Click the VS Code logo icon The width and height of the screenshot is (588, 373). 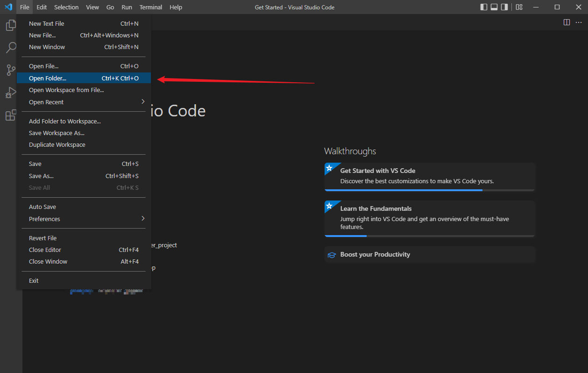click(x=8, y=7)
